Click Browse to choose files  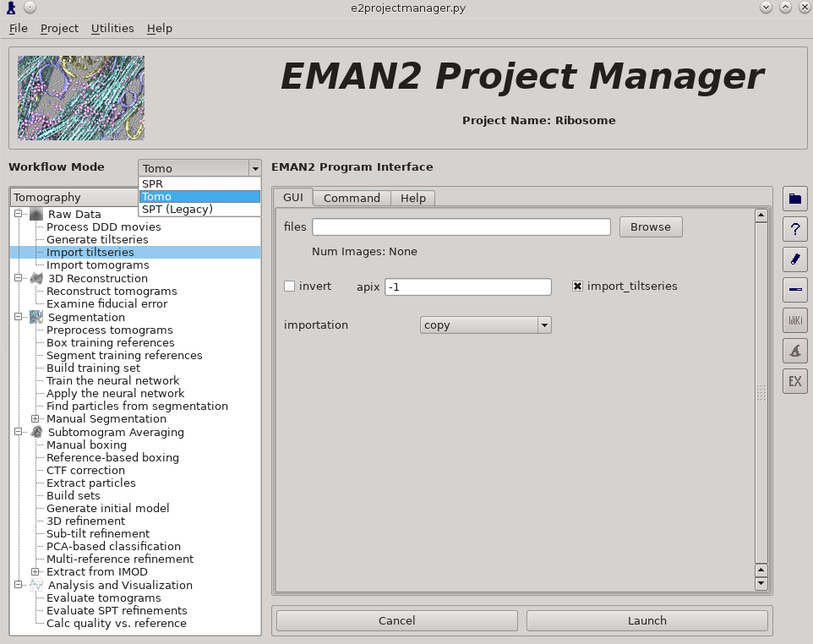[x=650, y=226]
